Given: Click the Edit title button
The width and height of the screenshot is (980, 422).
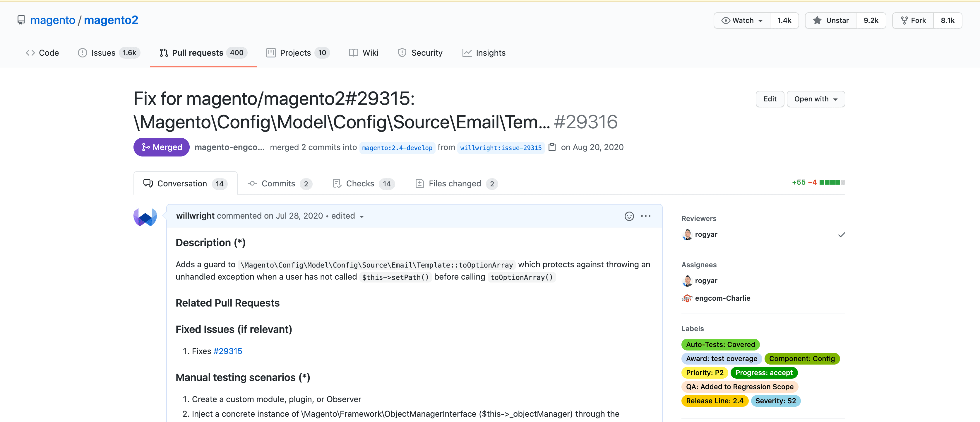Looking at the screenshot, I should click(770, 99).
